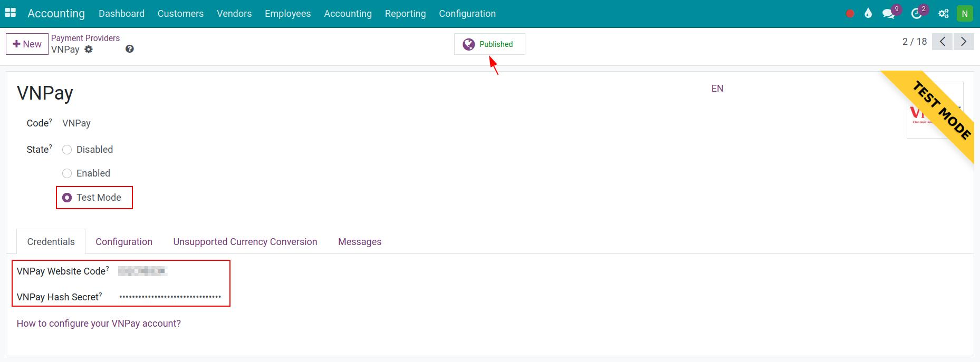
Task: Select the Enabled state radio button
Action: [x=67, y=173]
